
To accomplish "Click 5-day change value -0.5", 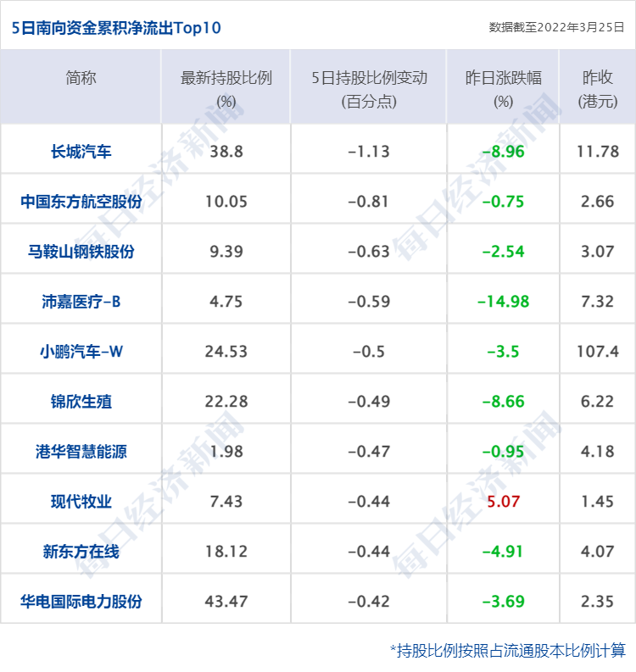I will [x=369, y=352].
